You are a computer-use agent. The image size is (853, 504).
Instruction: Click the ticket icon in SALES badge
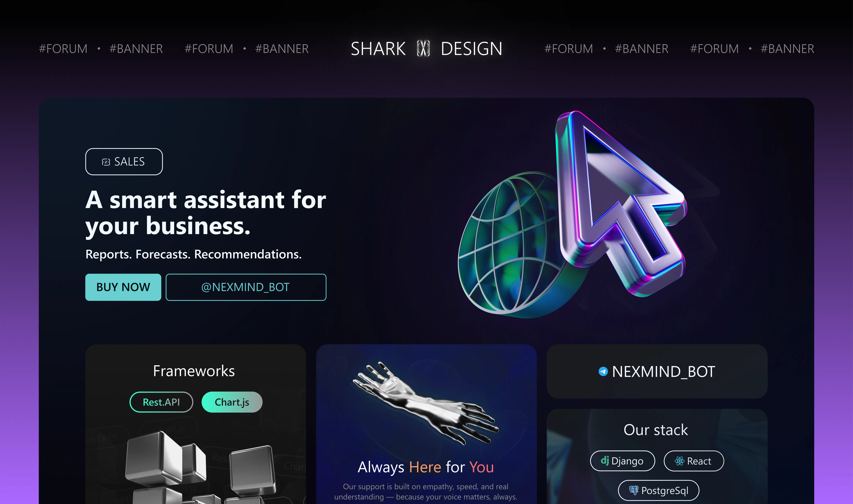[x=106, y=162]
